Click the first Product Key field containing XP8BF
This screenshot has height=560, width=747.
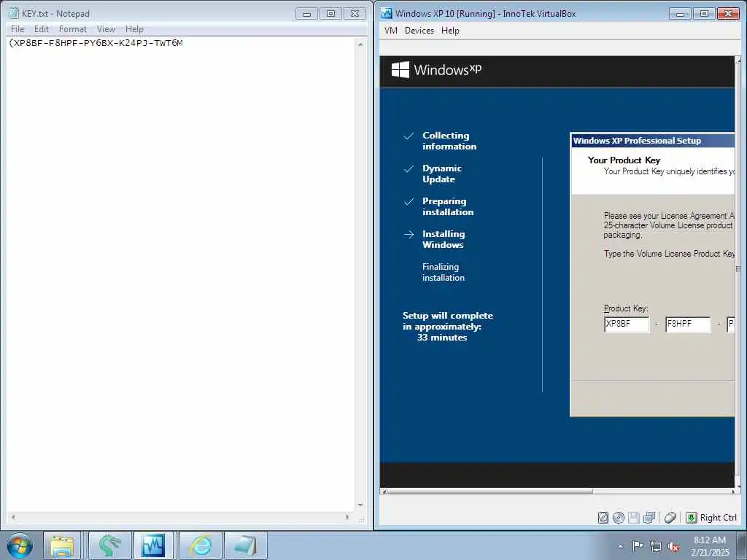pos(627,324)
